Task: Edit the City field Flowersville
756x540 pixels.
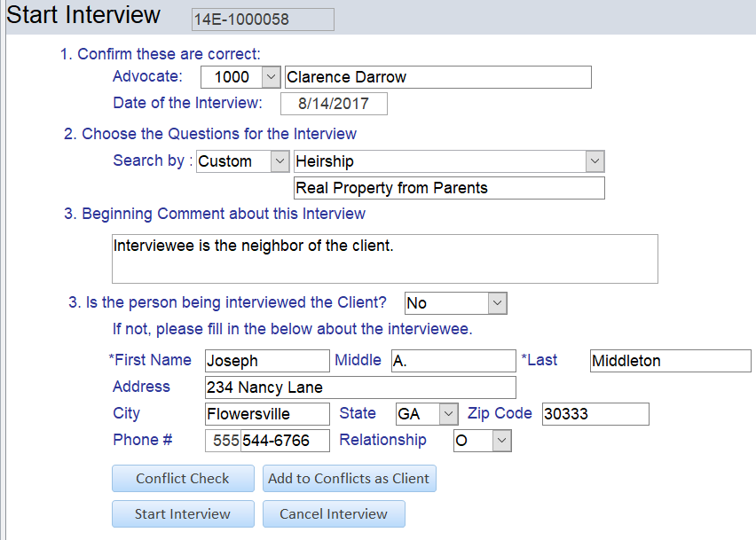Action: pos(266,414)
